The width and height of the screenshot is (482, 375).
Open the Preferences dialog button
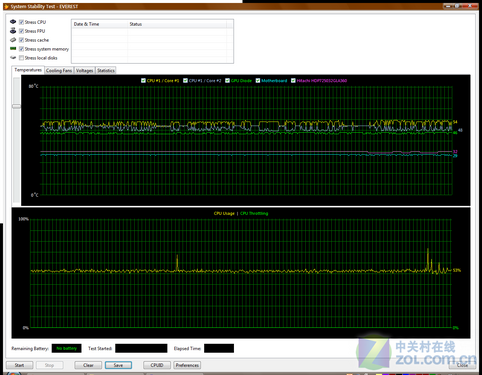(x=187, y=365)
